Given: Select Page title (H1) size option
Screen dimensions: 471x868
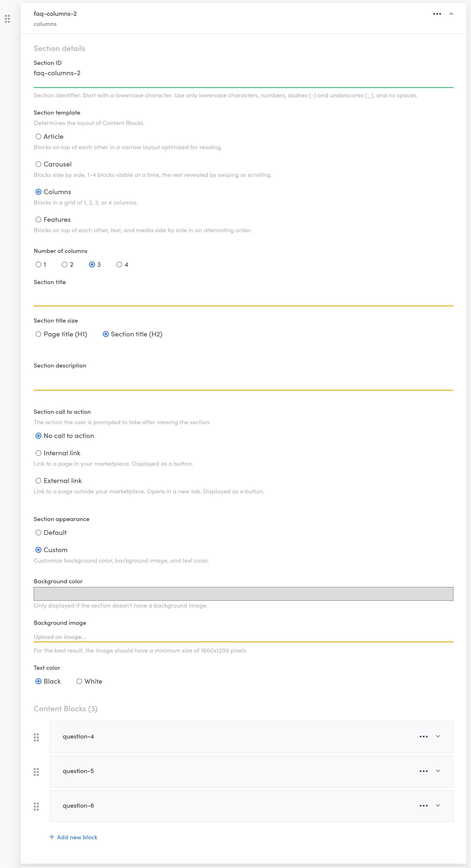Looking at the screenshot, I should [x=38, y=334].
